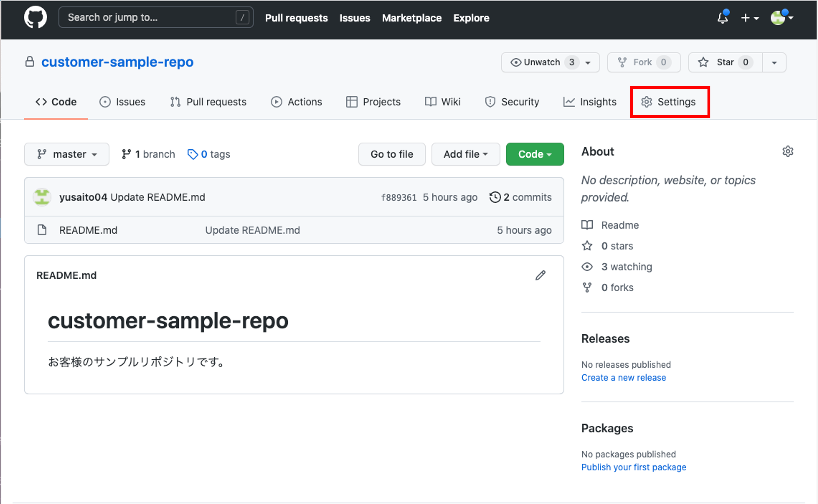The width and height of the screenshot is (818, 504).
Task: Open the Actions tab
Action: [296, 102]
